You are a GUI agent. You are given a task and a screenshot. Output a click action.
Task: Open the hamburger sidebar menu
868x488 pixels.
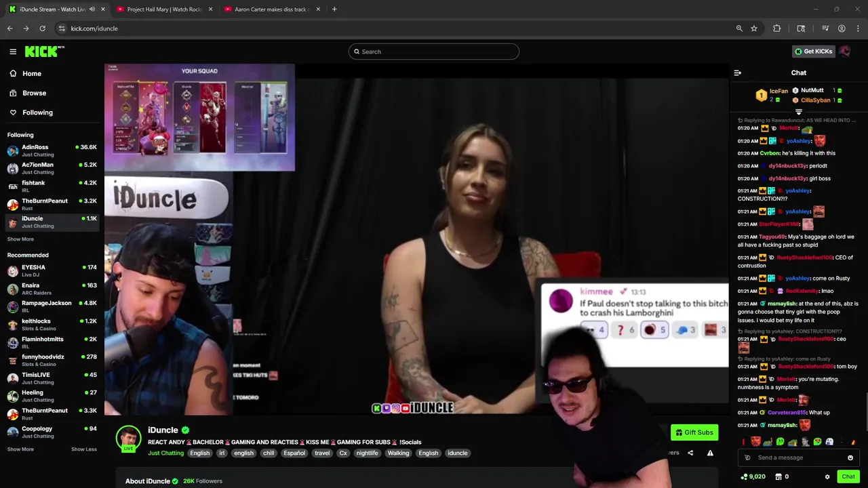coord(13,52)
